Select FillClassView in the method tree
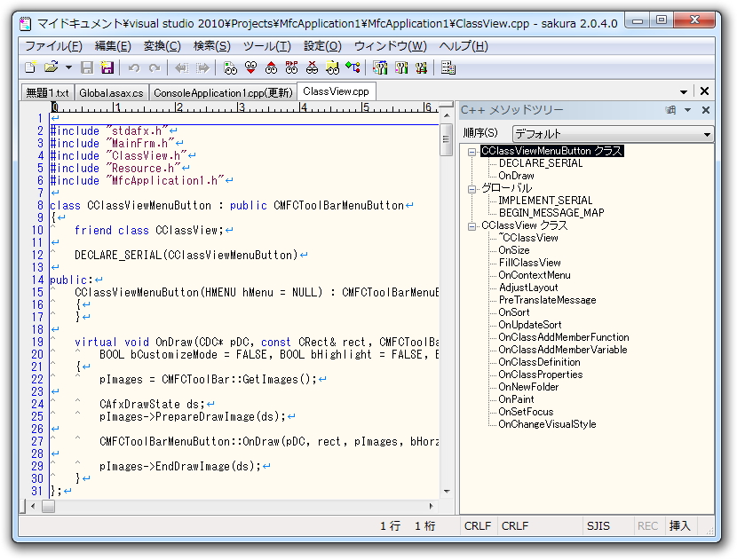737x560 pixels. tap(529, 263)
